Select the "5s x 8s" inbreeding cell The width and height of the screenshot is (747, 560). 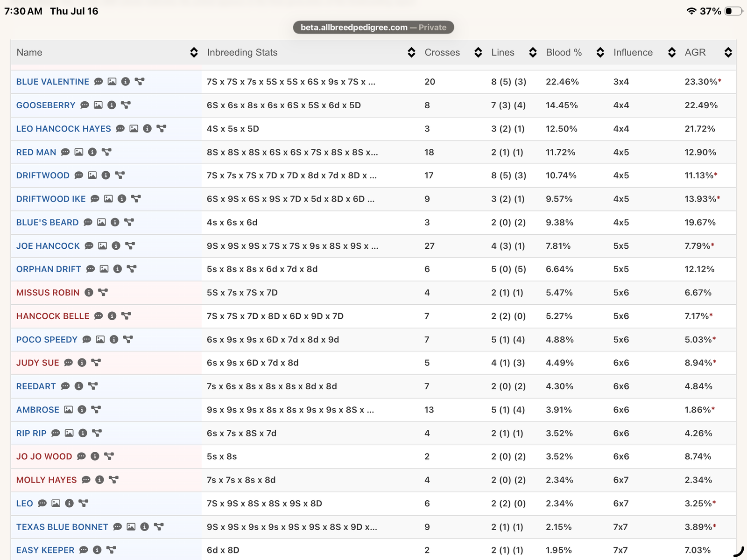[222, 456]
